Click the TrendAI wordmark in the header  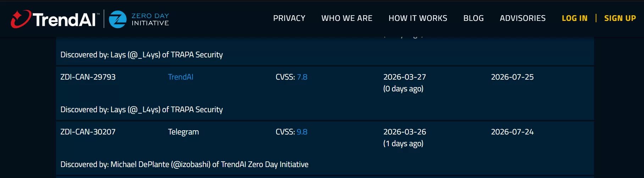tap(65, 19)
